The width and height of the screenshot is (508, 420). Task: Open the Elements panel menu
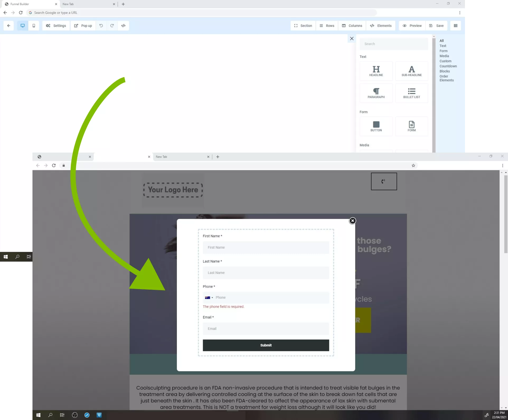click(x=381, y=26)
